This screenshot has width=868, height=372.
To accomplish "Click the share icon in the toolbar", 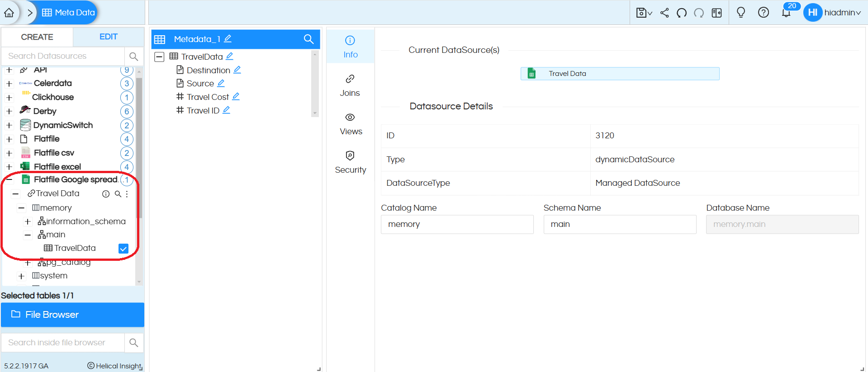I will [x=664, y=13].
